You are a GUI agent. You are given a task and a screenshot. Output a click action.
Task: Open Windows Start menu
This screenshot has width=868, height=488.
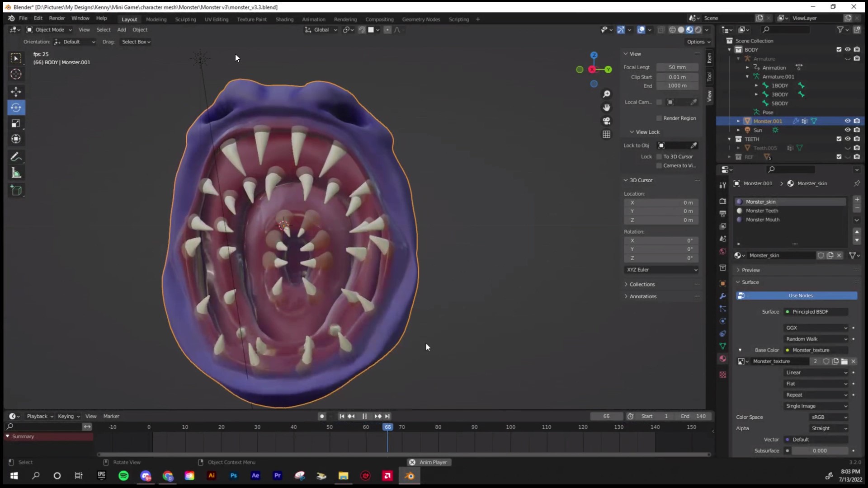click(x=14, y=476)
